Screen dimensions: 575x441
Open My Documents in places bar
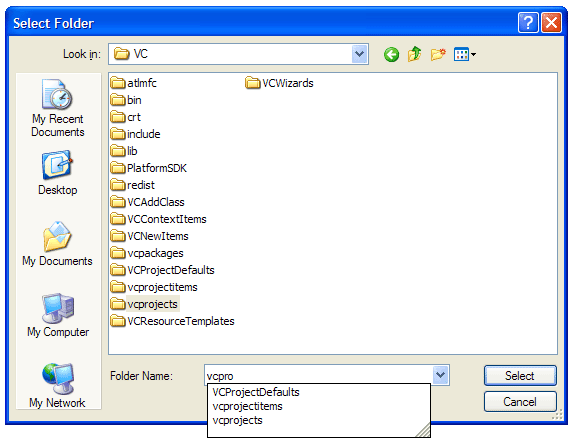tap(58, 244)
